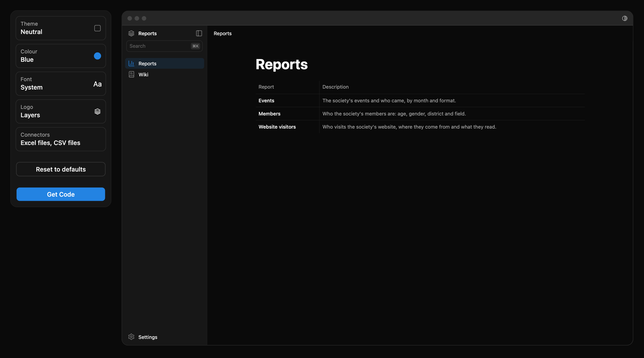Click the bar chart icon in Reports nav item
644x358 pixels.
tap(131, 63)
